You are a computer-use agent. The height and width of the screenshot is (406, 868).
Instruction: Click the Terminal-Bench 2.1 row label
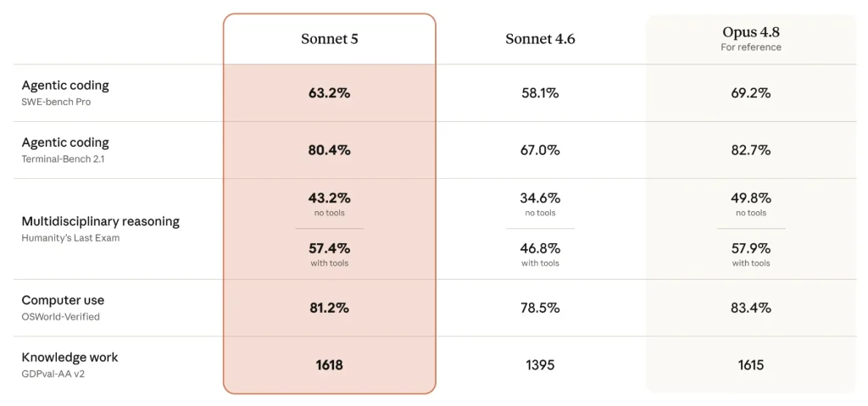64,159
